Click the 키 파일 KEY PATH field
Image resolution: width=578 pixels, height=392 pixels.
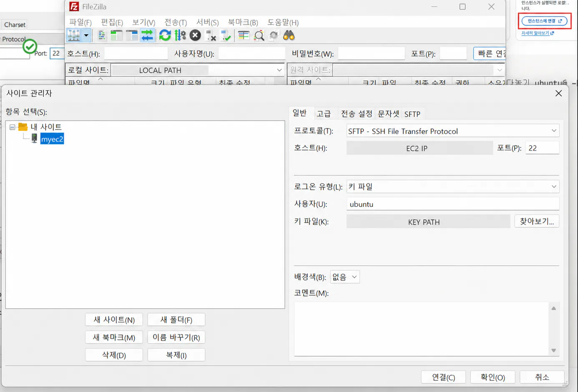click(x=428, y=221)
